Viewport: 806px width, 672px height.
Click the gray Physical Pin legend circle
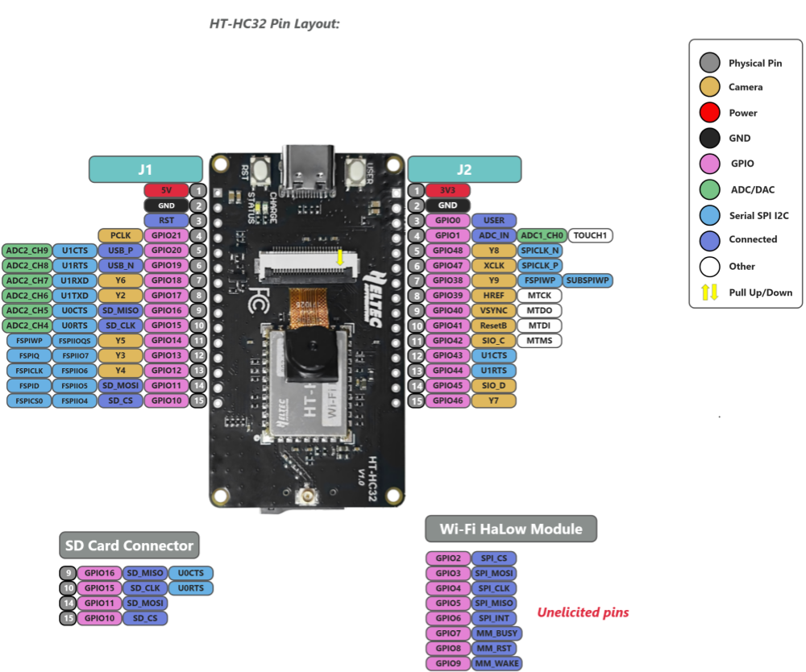click(x=709, y=63)
